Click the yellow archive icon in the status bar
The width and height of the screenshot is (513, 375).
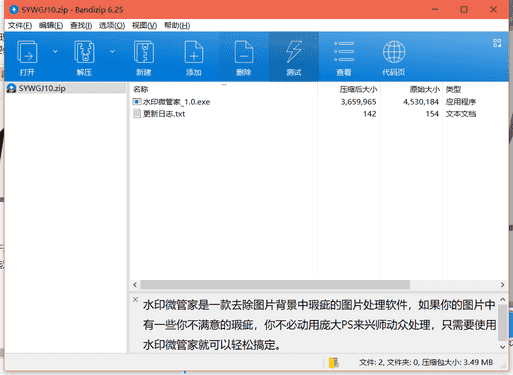tap(334, 362)
